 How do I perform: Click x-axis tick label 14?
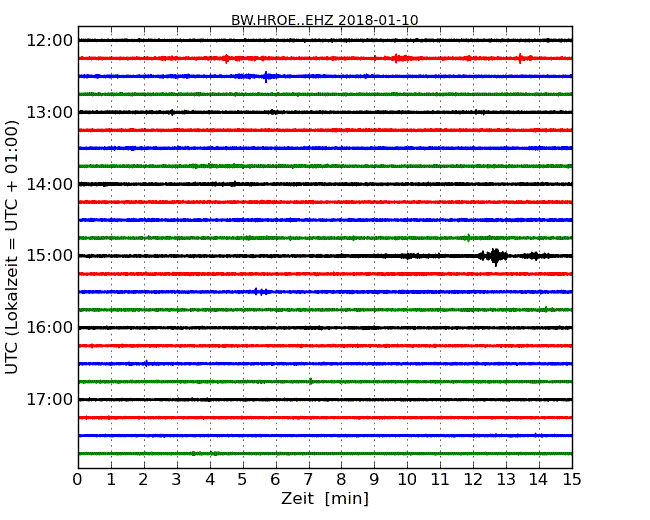539,480
